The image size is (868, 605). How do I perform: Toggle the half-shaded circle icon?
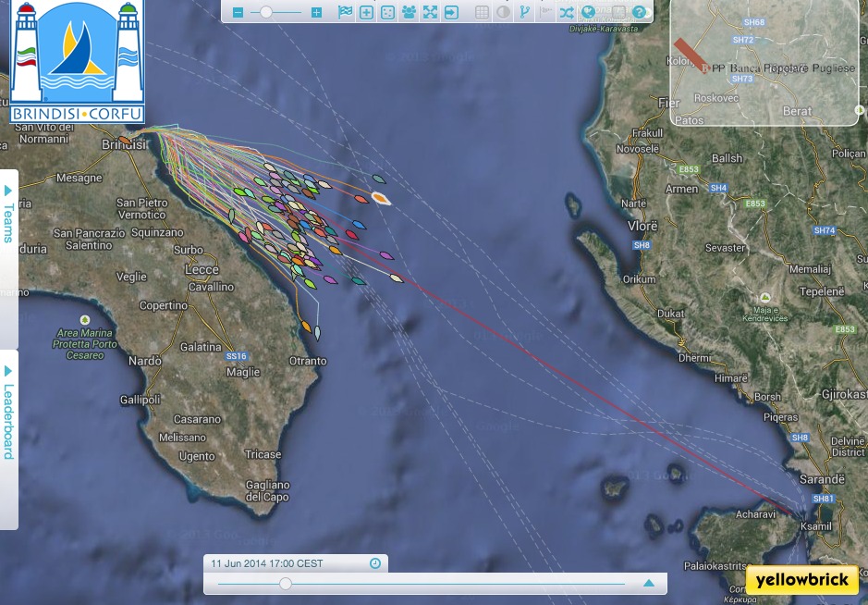point(503,12)
